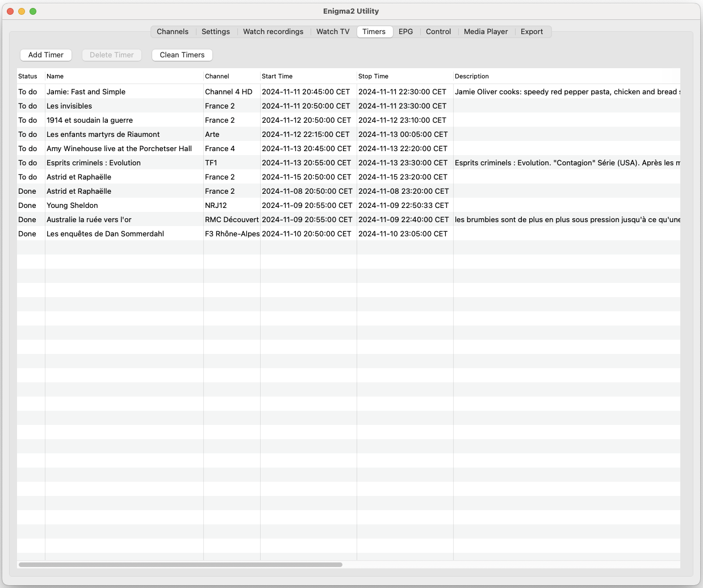The width and height of the screenshot is (703, 588).
Task: Select the To do Astrid et Raphaëlle timer
Action: click(349, 177)
